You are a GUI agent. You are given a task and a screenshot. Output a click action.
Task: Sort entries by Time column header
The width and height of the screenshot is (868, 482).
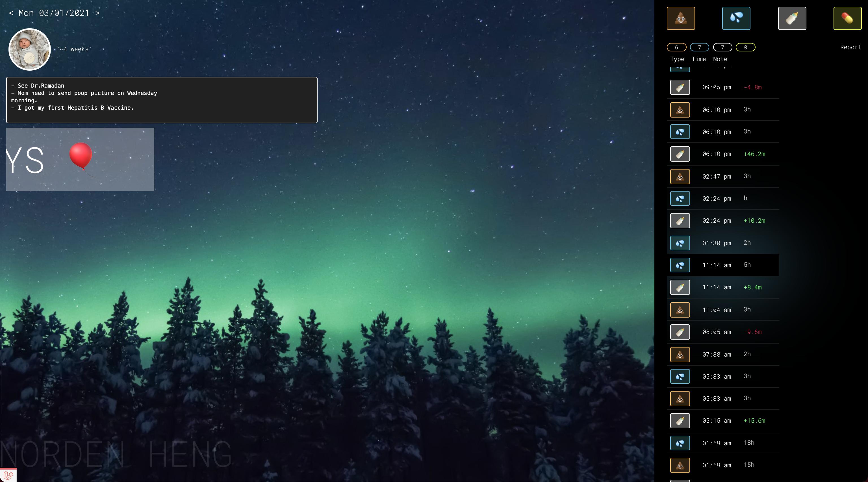pos(698,59)
